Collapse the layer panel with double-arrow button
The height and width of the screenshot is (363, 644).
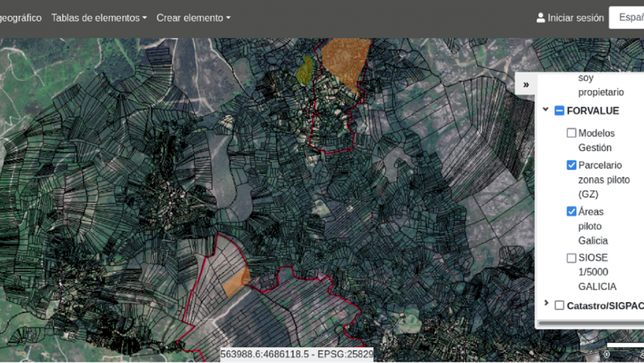coord(526,84)
